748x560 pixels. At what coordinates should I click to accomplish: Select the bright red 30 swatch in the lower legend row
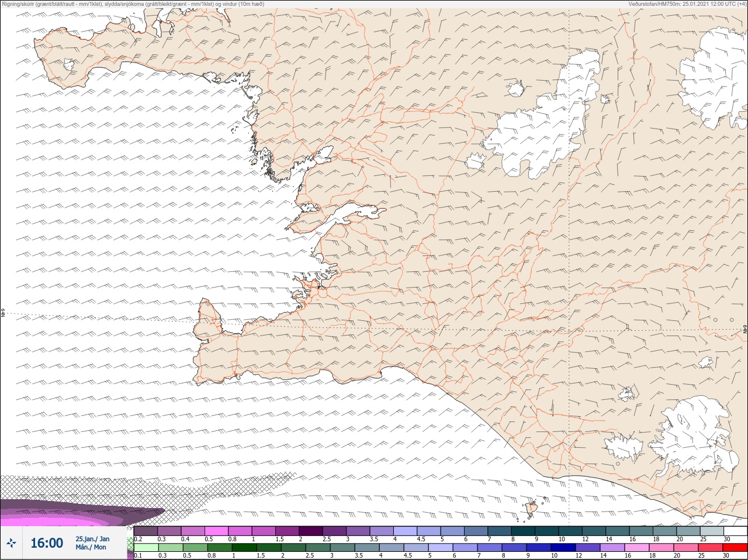735,548
